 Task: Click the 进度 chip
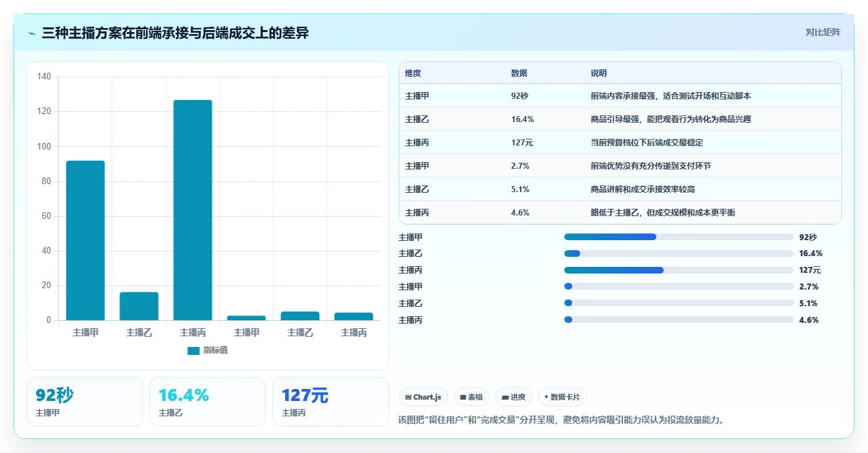click(513, 397)
